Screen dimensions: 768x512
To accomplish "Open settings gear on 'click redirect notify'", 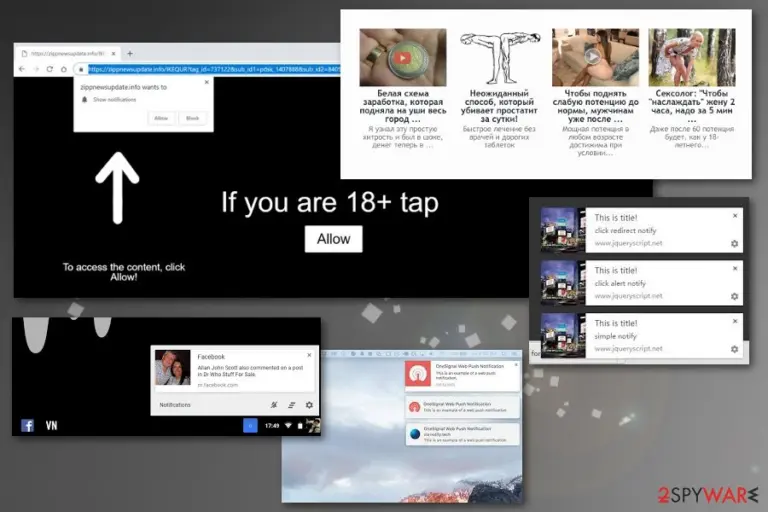I will tap(734, 244).
